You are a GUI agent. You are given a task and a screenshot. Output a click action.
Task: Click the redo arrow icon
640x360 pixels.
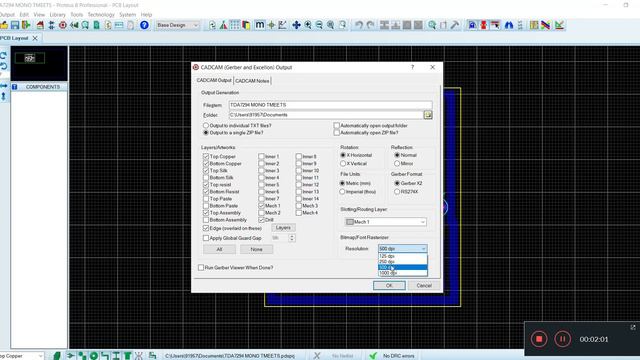[x=370, y=25]
